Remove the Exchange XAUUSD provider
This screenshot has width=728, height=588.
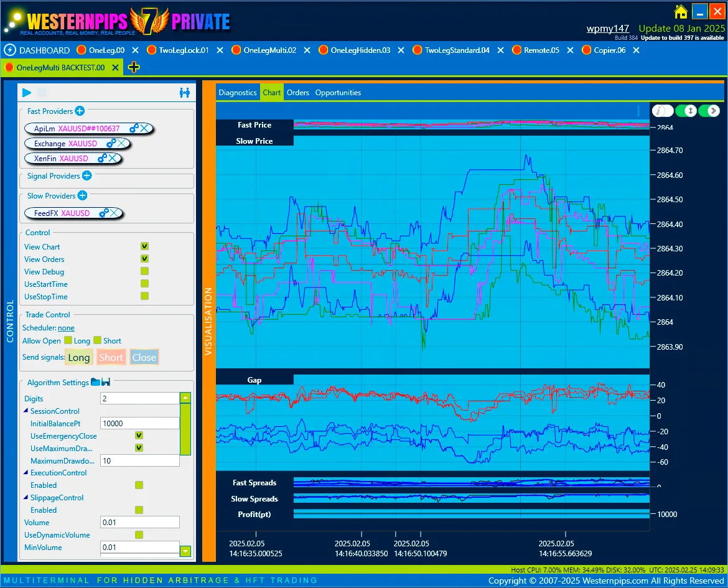point(121,144)
